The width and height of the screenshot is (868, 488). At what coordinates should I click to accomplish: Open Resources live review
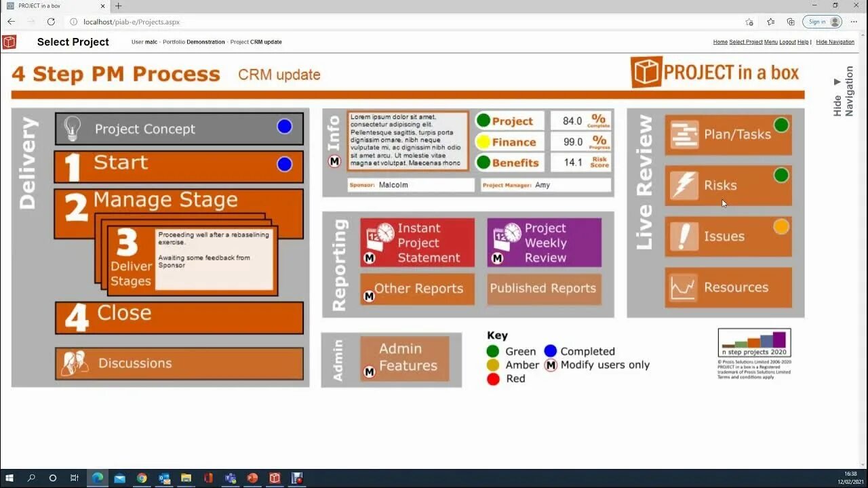pos(728,287)
